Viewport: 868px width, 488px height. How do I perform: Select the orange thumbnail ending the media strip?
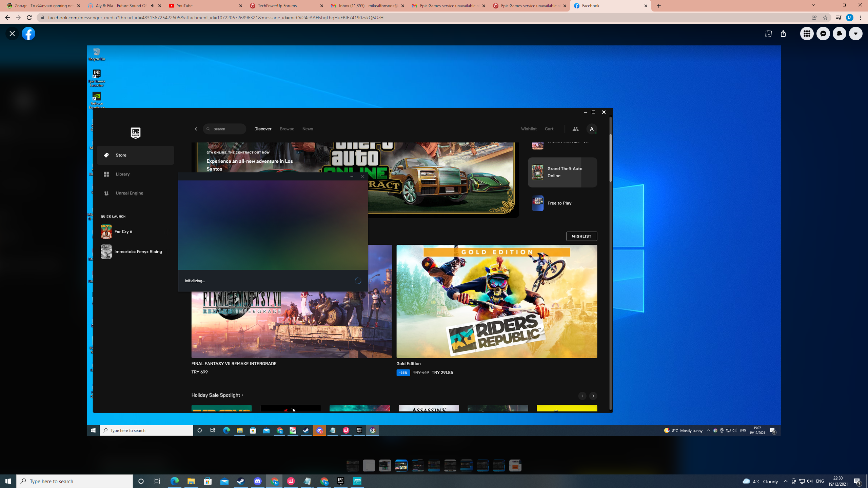pos(515,466)
